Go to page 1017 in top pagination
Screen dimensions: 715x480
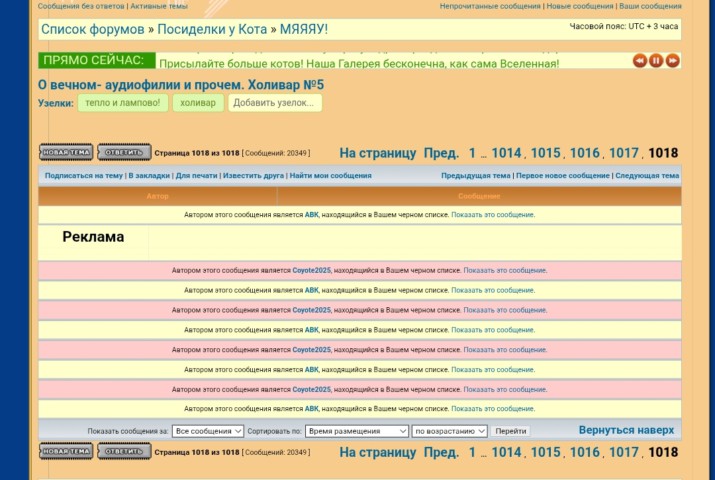coord(623,153)
